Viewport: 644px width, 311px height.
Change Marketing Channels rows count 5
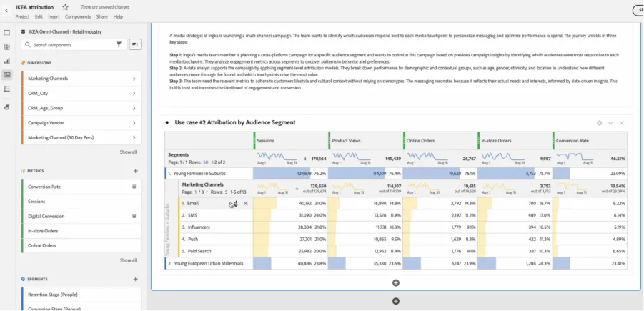tap(227, 192)
